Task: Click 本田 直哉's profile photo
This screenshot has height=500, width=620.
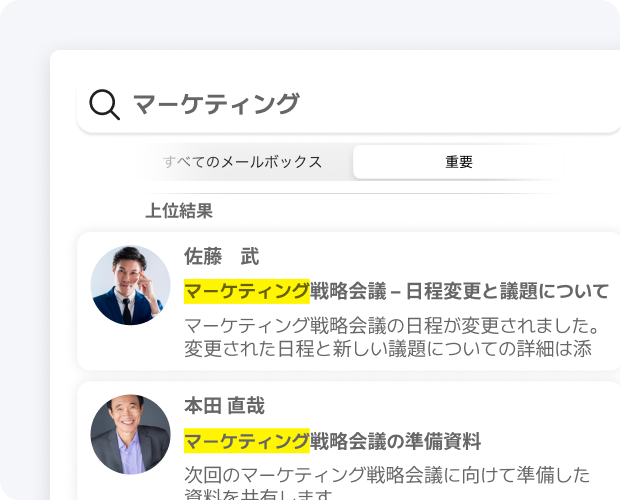Action: click(130, 435)
